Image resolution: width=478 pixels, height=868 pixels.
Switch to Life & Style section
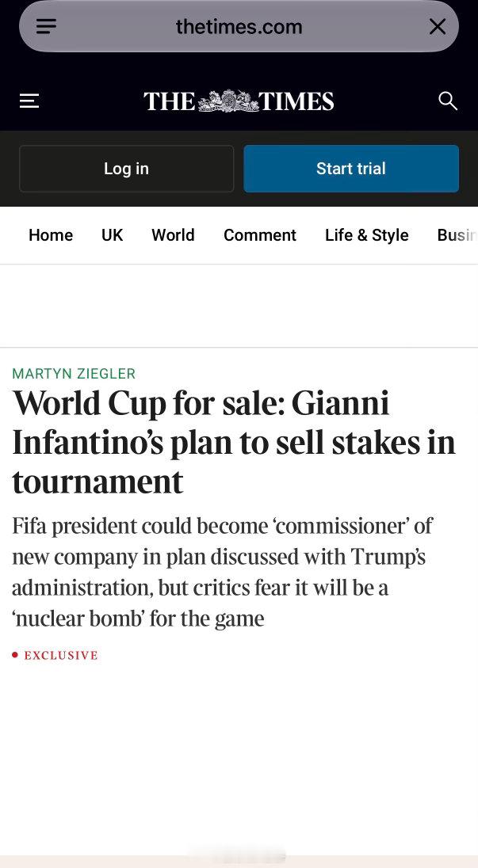point(367,235)
